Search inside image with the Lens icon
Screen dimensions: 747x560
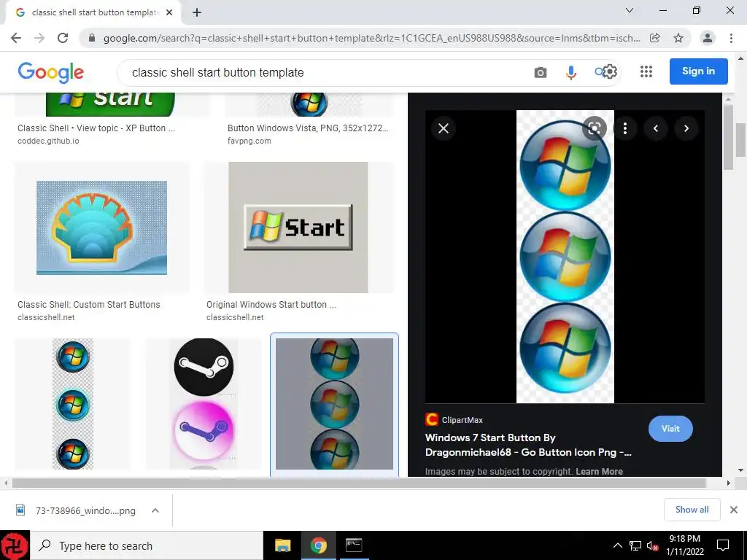tap(594, 128)
